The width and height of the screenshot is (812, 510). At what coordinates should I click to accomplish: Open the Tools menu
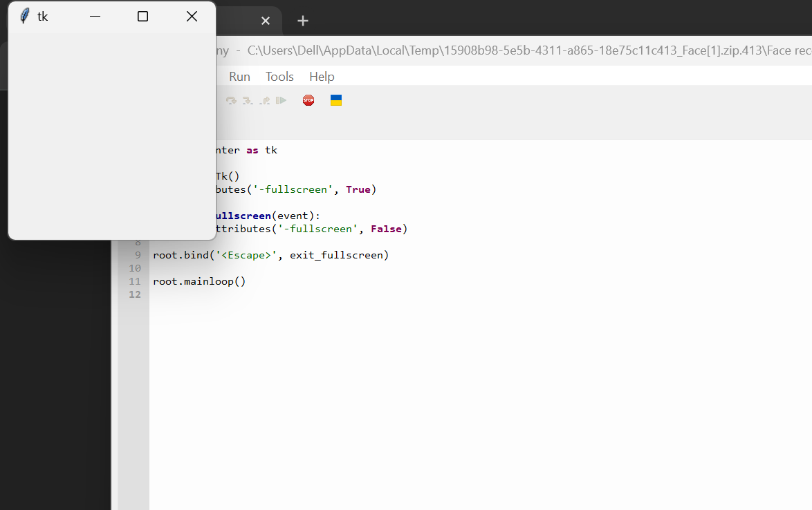(x=279, y=77)
